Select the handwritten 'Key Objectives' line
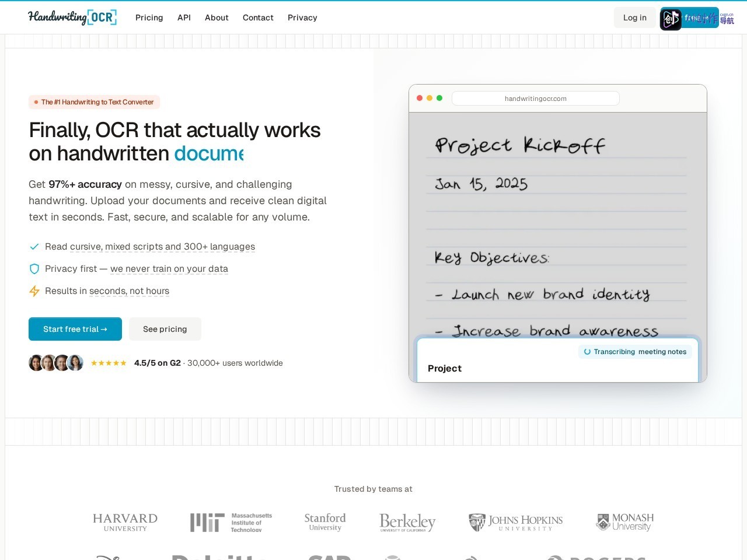Screen dimensions: 747x560 coord(491,257)
